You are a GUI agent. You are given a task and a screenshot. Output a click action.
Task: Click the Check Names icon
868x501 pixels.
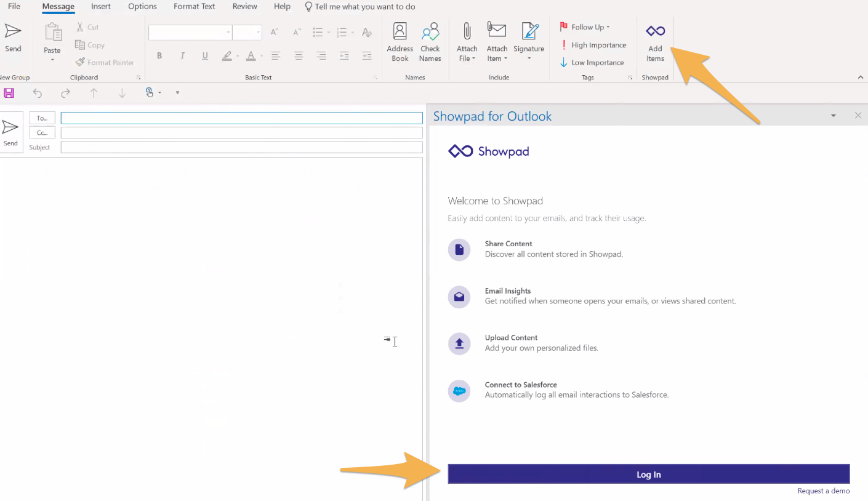(x=430, y=31)
